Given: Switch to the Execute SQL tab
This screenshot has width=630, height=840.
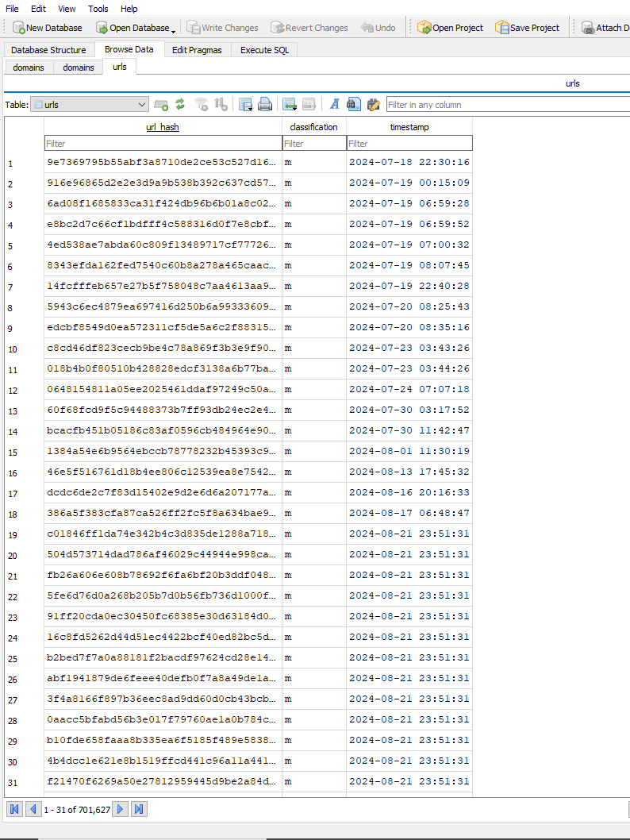Looking at the screenshot, I should [264, 50].
